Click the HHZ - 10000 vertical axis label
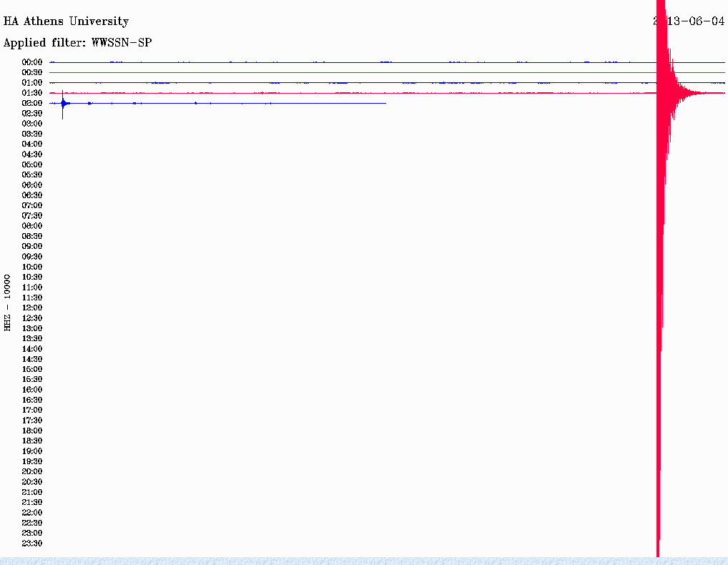Viewport: 728px width, 565px height. point(8,302)
